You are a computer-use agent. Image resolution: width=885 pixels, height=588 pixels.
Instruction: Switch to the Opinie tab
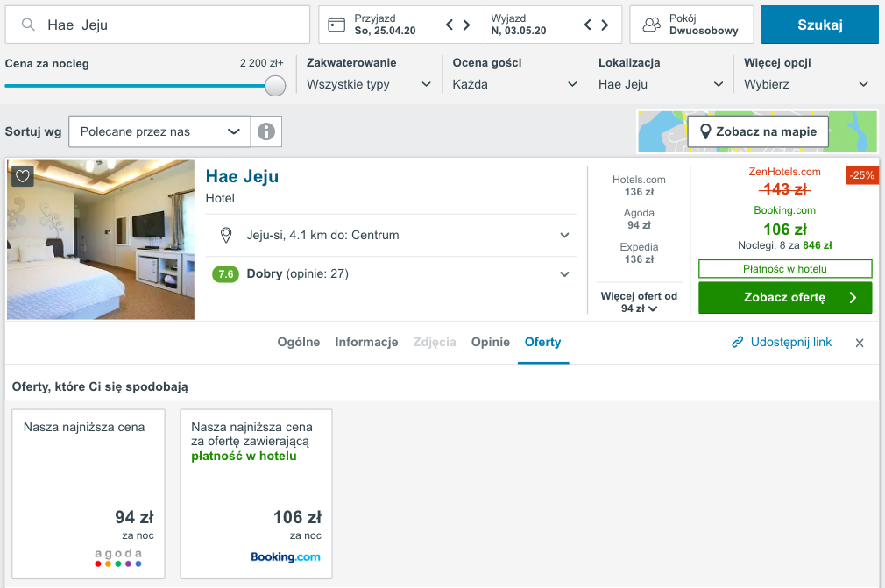pos(490,342)
